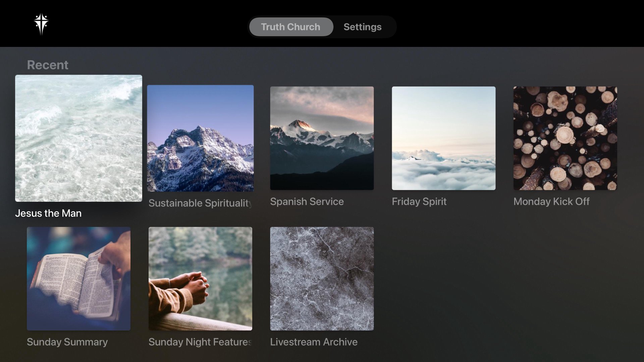Image resolution: width=644 pixels, height=362 pixels.
Task: Select the Spanish Service thumbnail image
Action: click(322, 138)
